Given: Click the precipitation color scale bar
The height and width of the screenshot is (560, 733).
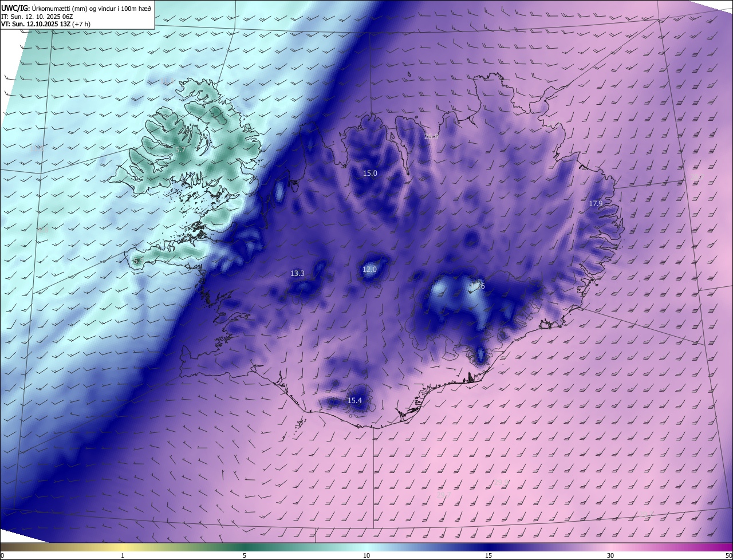Looking at the screenshot, I should 366,547.
